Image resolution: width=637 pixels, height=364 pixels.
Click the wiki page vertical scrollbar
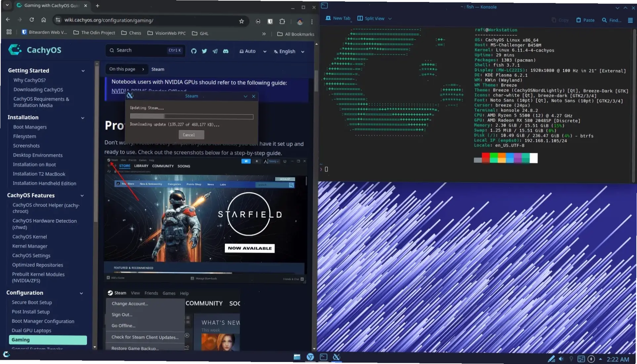[x=316, y=81]
